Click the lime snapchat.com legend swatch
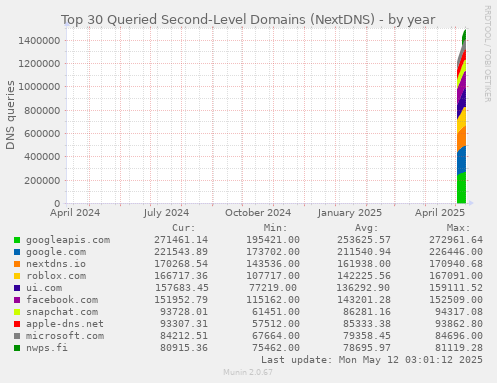497x383 pixels. point(17,312)
